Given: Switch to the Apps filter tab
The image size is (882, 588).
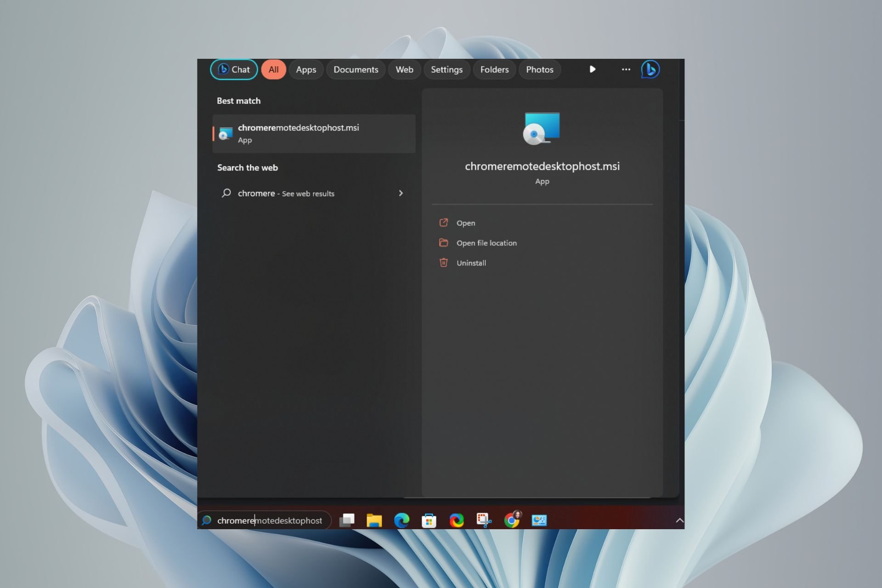Looking at the screenshot, I should pyautogui.click(x=306, y=69).
